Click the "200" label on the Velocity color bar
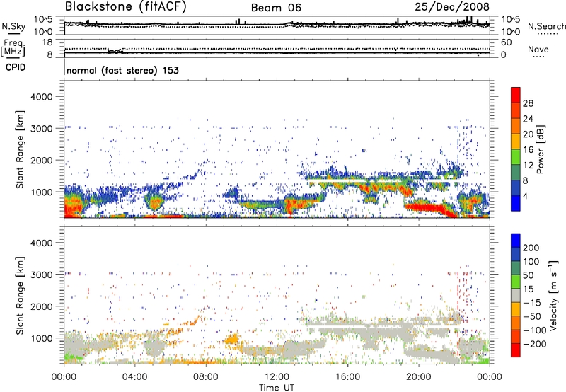566x392 pixels. [531, 248]
